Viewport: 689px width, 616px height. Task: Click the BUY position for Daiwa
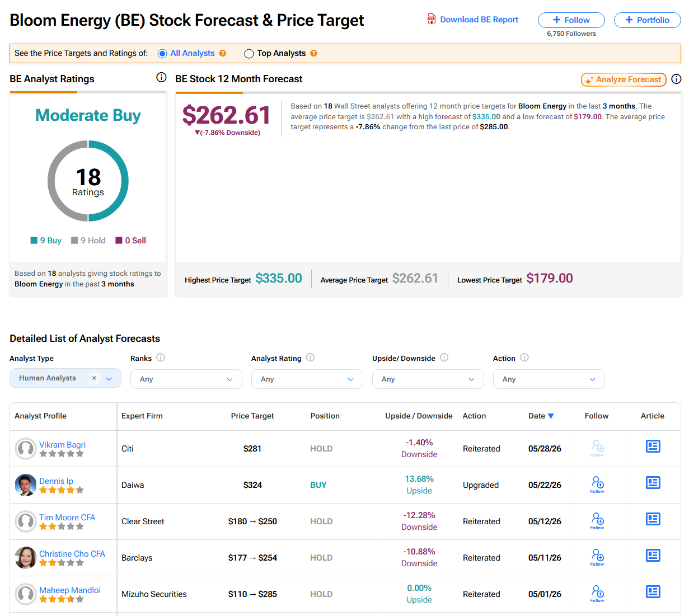318,485
